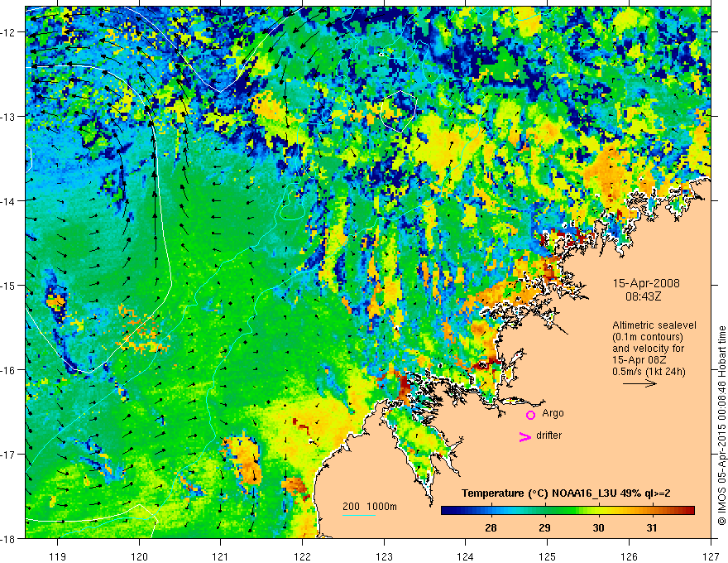Click the latitude axis label -16

(x=8, y=370)
